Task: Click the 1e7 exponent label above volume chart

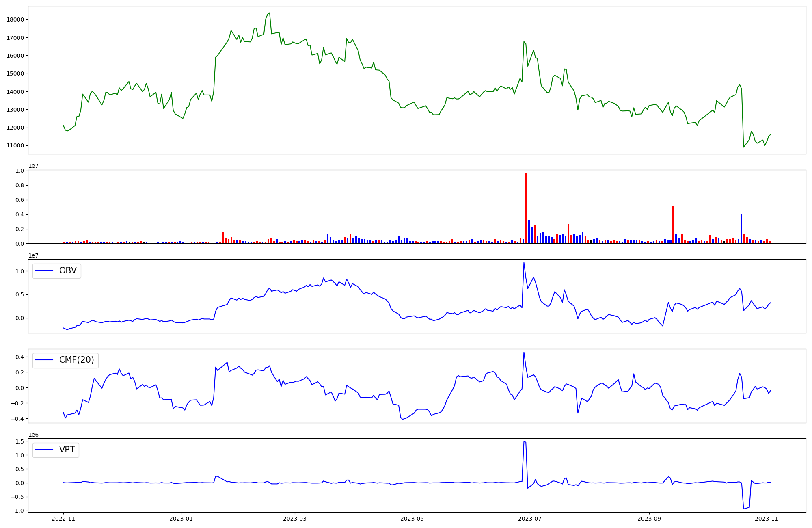Action: click(x=33, y=166)
